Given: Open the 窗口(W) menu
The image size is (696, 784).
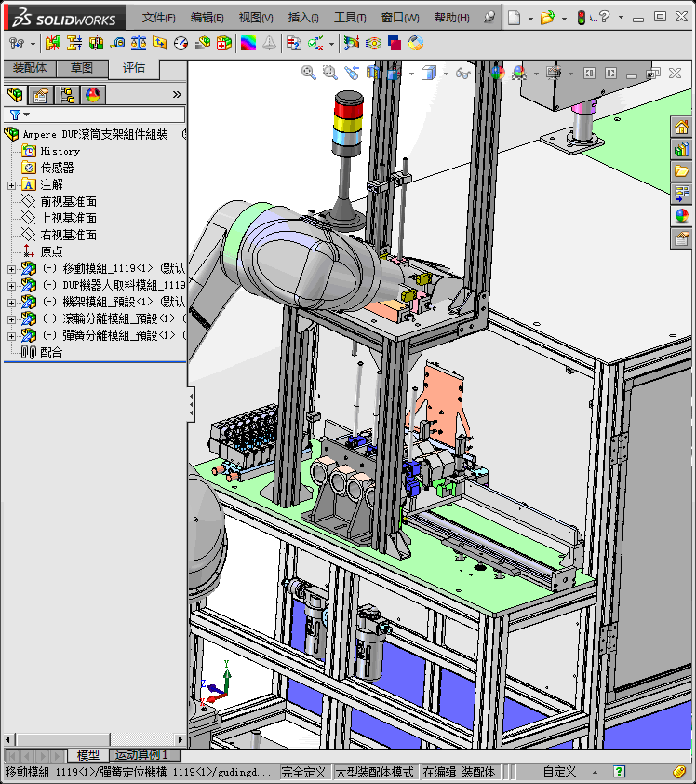Looking at the screenshot, I should point(400,18).
